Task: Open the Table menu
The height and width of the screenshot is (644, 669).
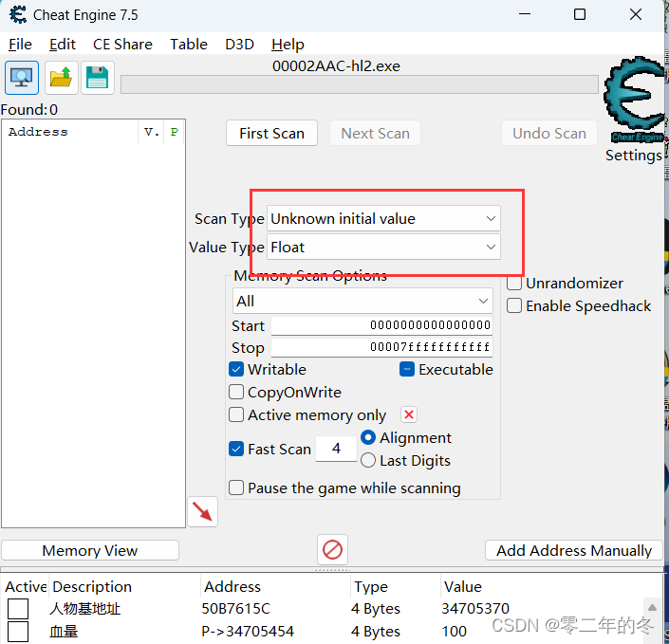Action: click(x=189, y=45)
